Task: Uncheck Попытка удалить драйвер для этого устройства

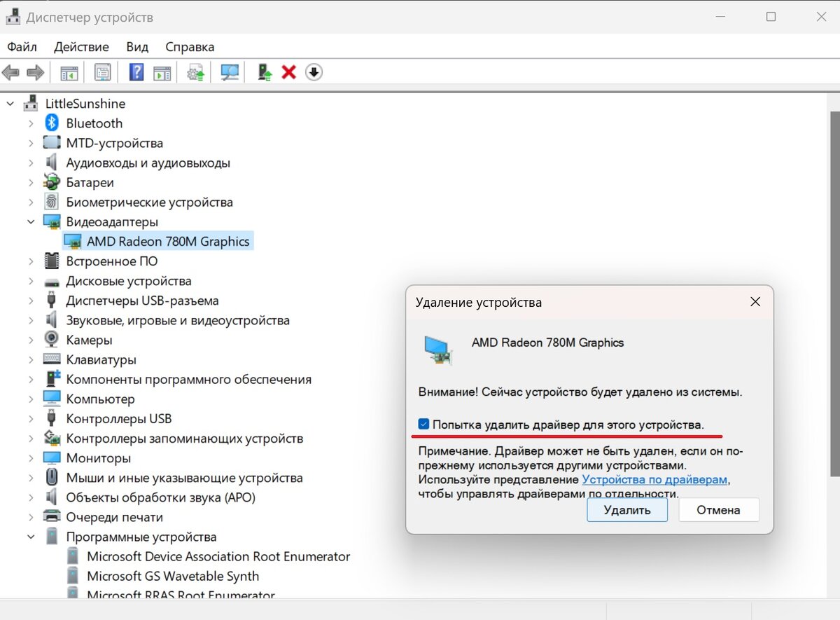Action: [x=423, y=424]
